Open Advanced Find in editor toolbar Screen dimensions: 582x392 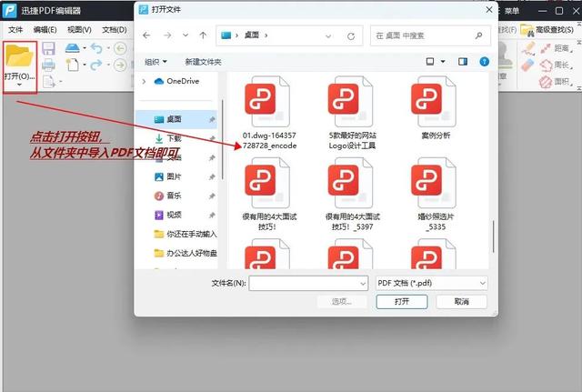click(x=547, y=30)
